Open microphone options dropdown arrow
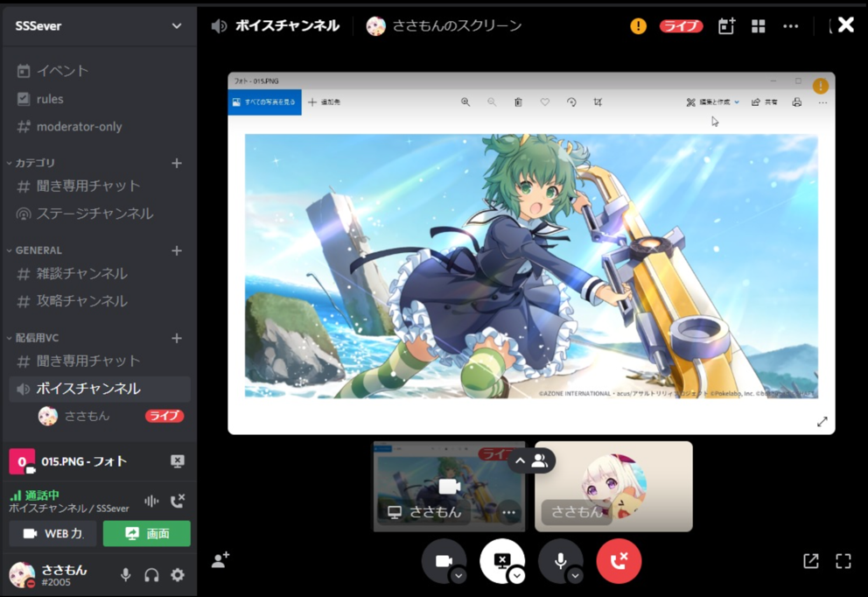The width and height of the screenshot is (868, 597). click(x=575, y=576)
